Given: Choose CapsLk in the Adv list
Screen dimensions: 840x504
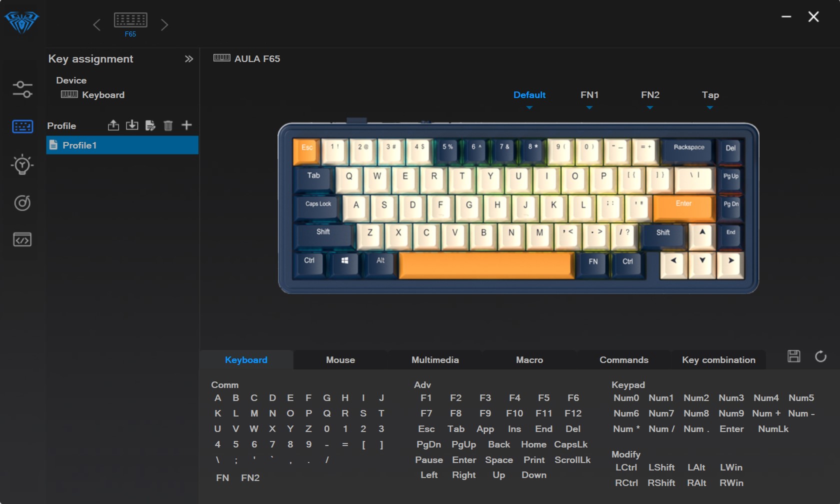Looking at the screenshot, I should 570,444.
